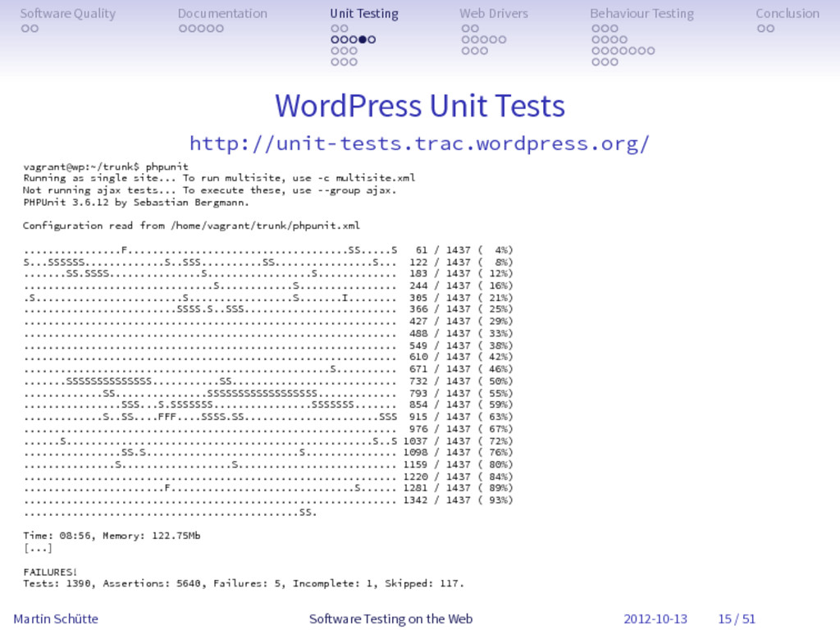Screen dimensions: 840x630
Task: Click the last dot under Documentation
Action: pyautogui.click(x=219, y=29)
